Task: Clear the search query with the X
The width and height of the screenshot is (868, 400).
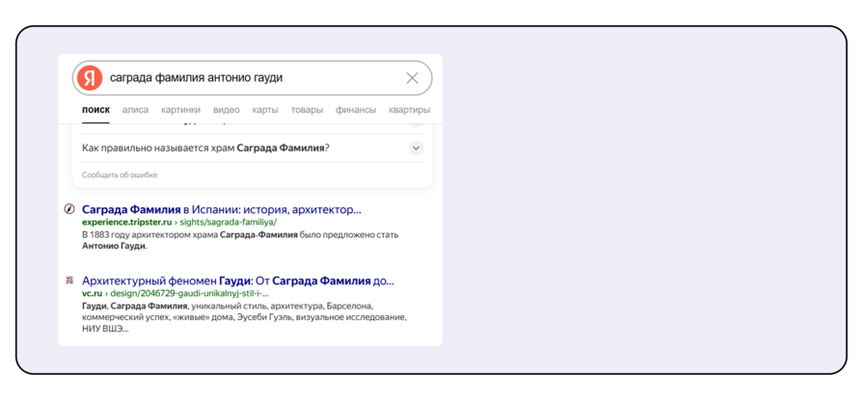Action: [412, 78]
